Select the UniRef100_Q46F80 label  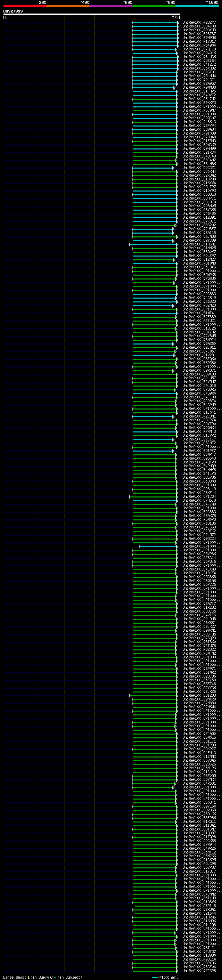[199, 213]
